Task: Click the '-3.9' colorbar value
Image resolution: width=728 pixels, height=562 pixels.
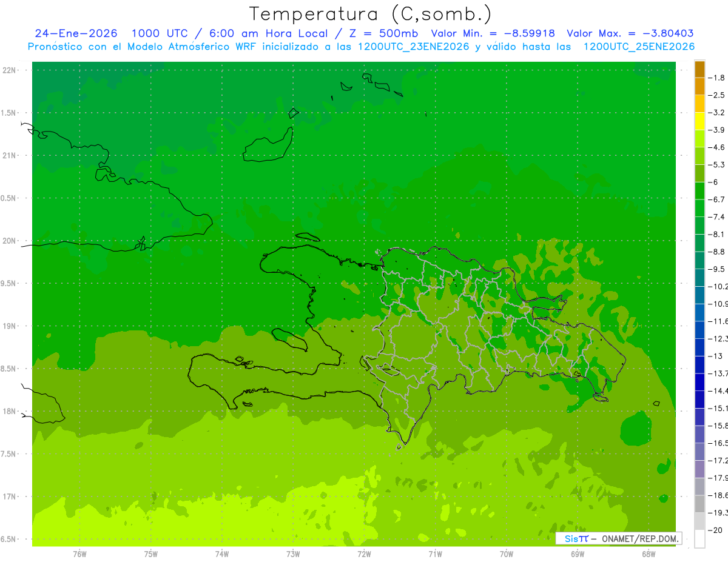Action: [x=716, y=130]
